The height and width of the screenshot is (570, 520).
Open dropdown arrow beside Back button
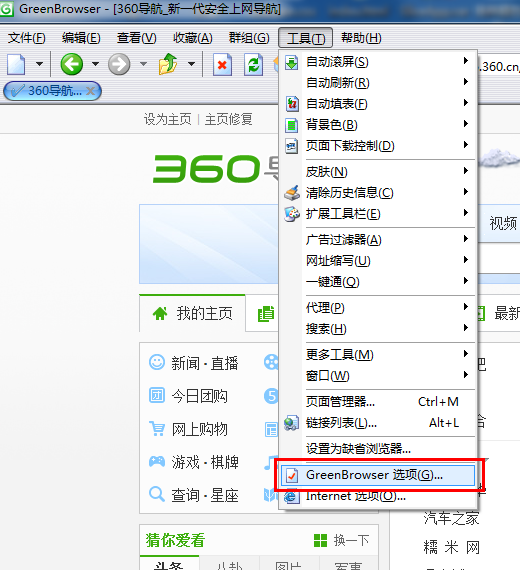[95, 64]
